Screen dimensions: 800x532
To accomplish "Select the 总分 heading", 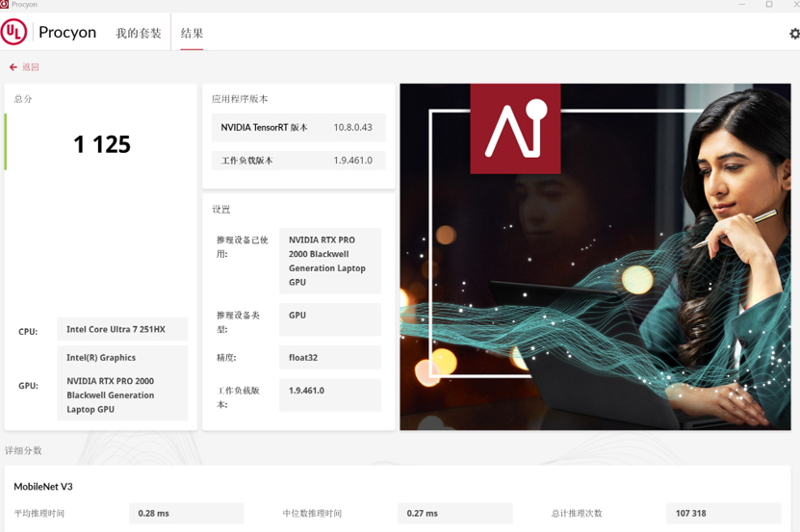I will coord(23,99).
